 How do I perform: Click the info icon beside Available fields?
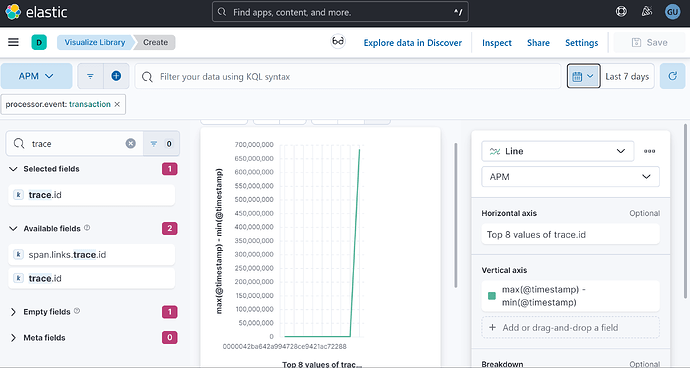coord(87,228)
